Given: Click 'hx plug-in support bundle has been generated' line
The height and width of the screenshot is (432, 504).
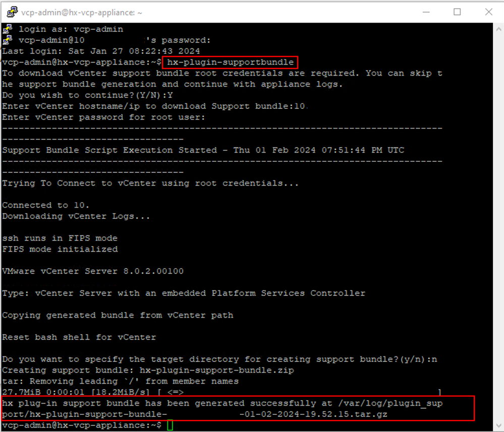Looking at the screenshot, I should click(x=222, y=403).
